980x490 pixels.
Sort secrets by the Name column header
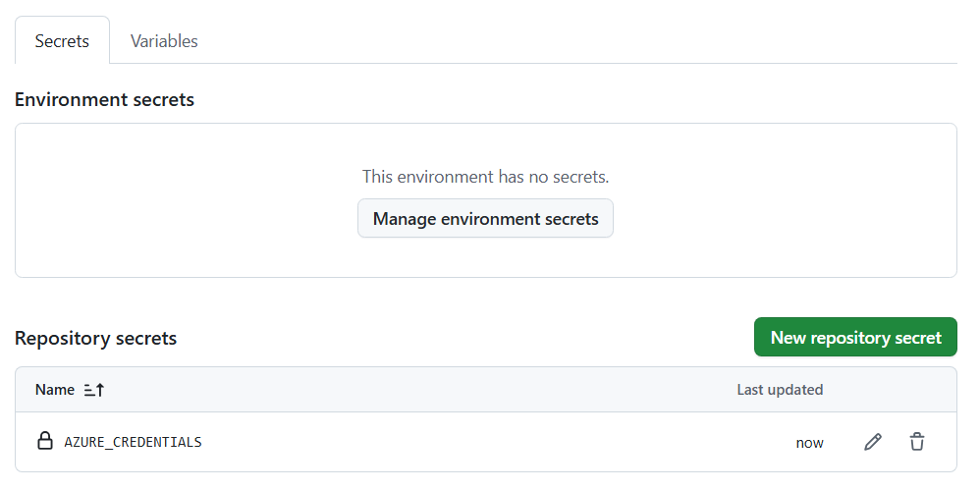pyautogui.click(x=55, y=390)
